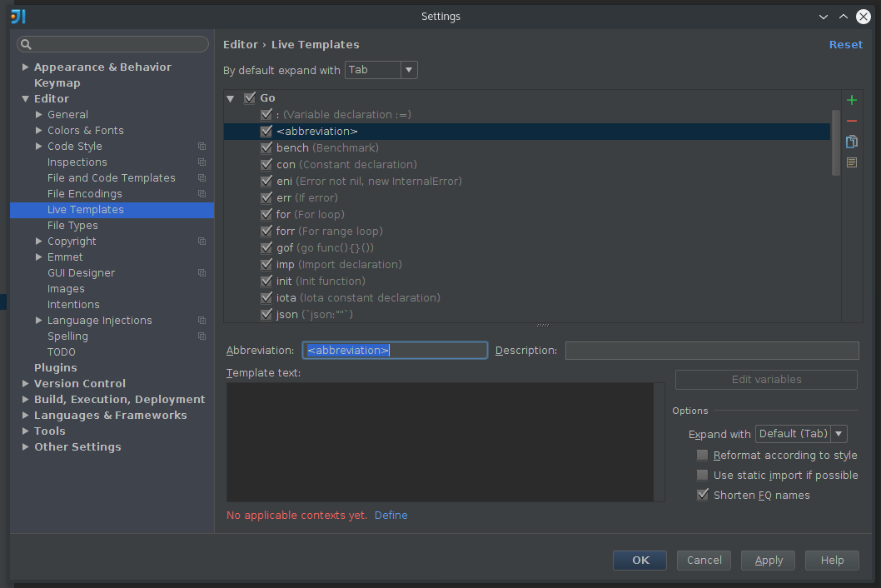
Task: Select Keymap in the settings sidebar
Action: coord(57,82)
